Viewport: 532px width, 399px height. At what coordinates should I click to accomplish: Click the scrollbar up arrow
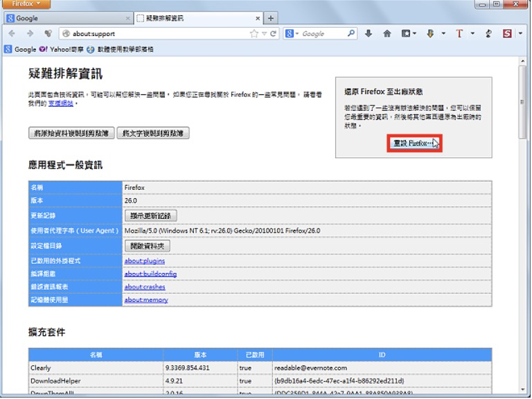pyautogui.click(x=522, y=61)
